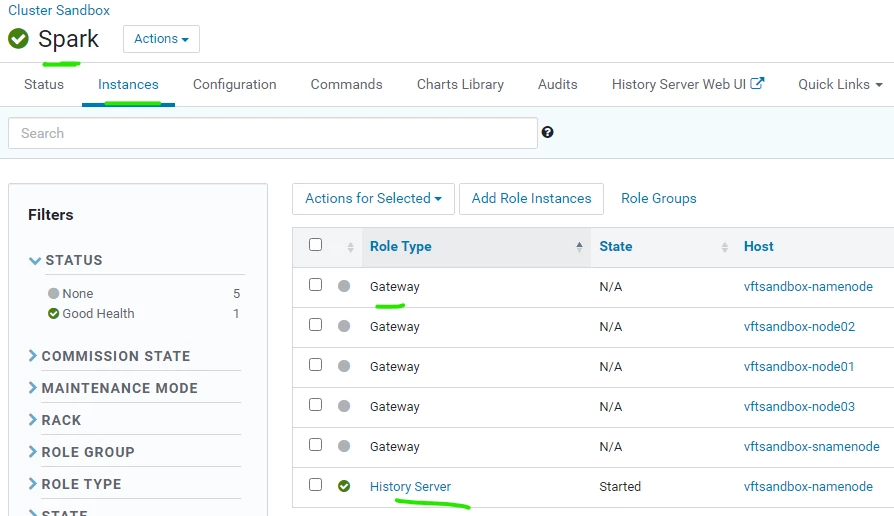Expand the ROLE GROUP filter
The image size is (894, 516).
point(82,452)
